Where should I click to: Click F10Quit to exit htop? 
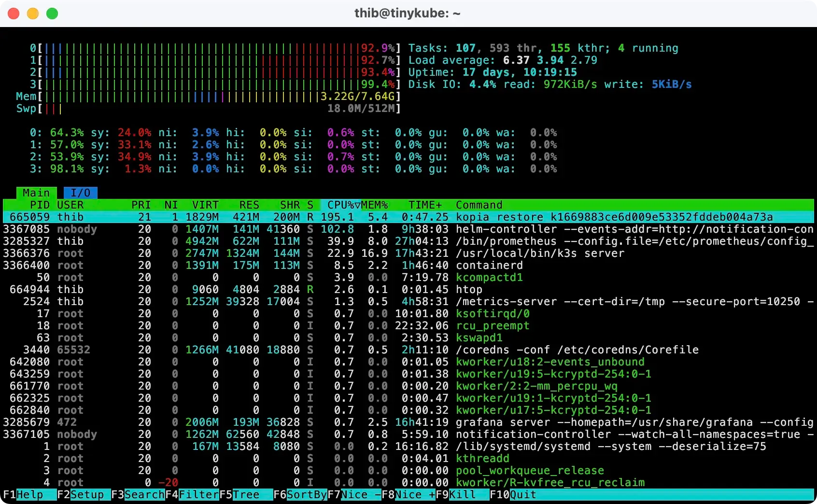click(512, 494)
